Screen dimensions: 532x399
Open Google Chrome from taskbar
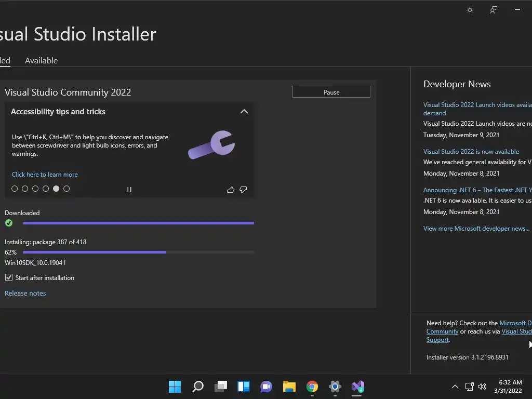click(x=312, y=387)
